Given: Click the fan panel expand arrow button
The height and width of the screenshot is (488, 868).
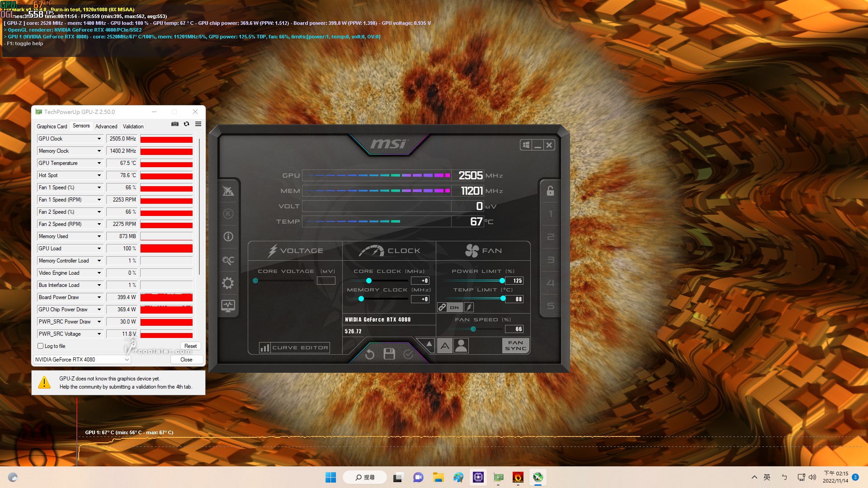Looking at the screenshot, I should point(429,344).
